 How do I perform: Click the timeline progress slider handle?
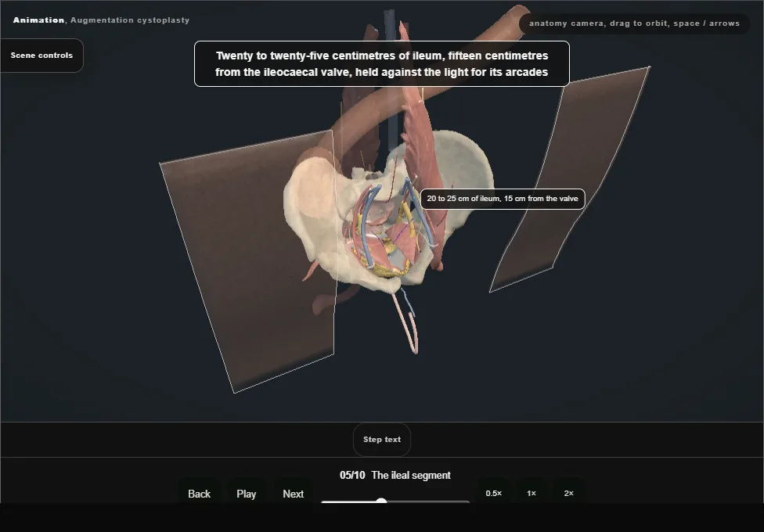tap(381, 501)
